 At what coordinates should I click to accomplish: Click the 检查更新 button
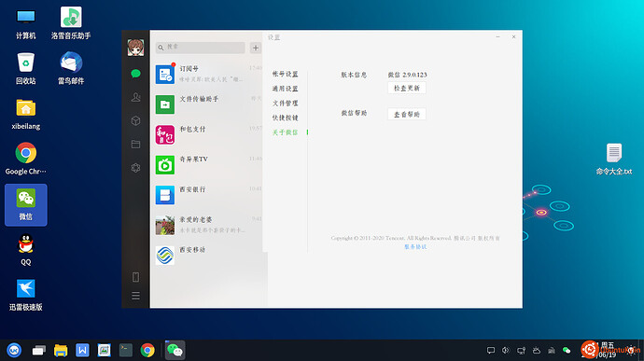click(407, 88)
